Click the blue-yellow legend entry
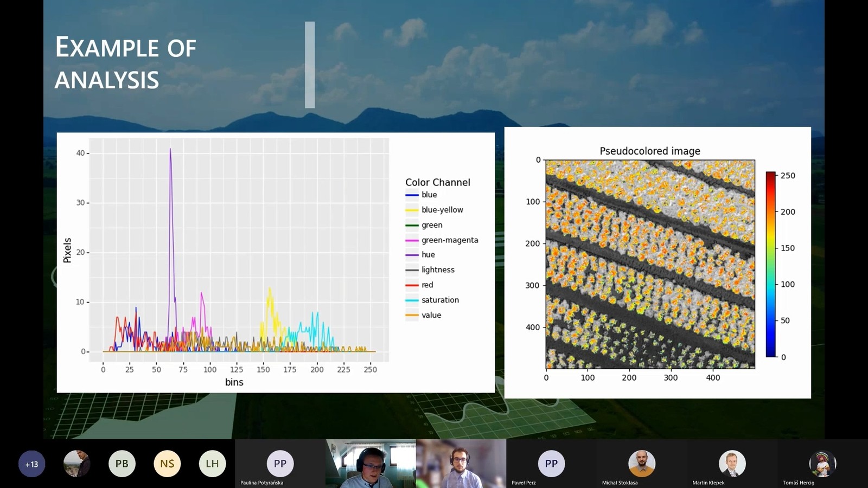The height and width of the screenshot is (488, 868). pos(442,210)
